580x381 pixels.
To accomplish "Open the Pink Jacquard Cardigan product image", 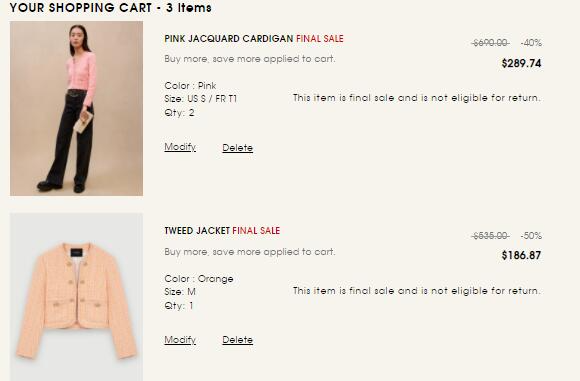I will click(76, 108).
